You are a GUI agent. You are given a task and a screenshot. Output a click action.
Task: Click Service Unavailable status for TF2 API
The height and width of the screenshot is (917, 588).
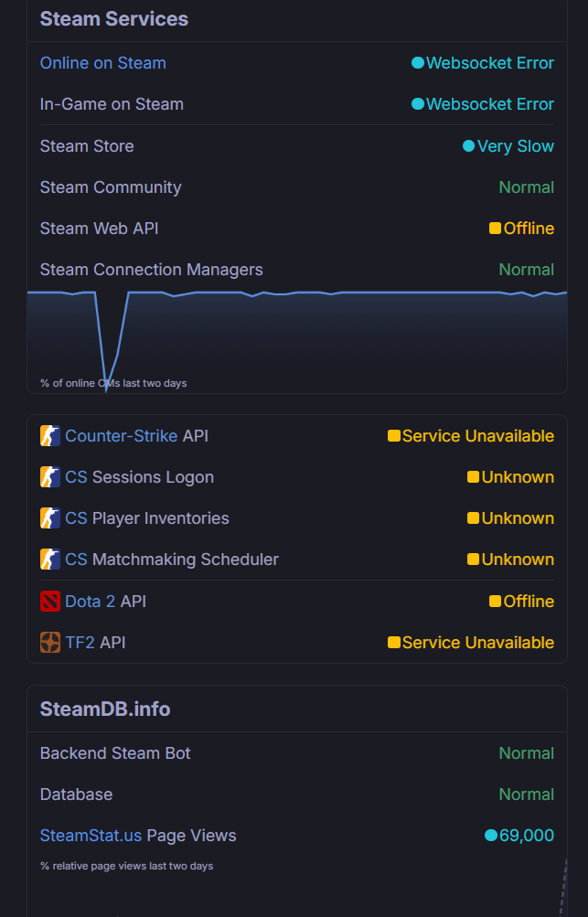[477, 643]
